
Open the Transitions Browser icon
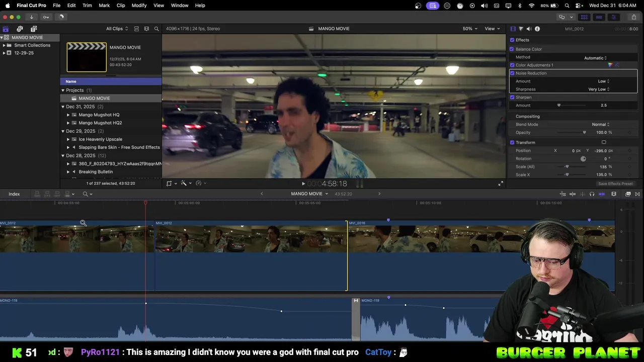click(637, 194)
